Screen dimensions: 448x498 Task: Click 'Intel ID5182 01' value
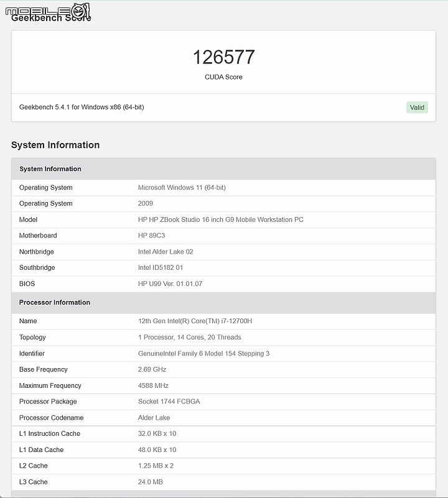[x=161, y=267]
